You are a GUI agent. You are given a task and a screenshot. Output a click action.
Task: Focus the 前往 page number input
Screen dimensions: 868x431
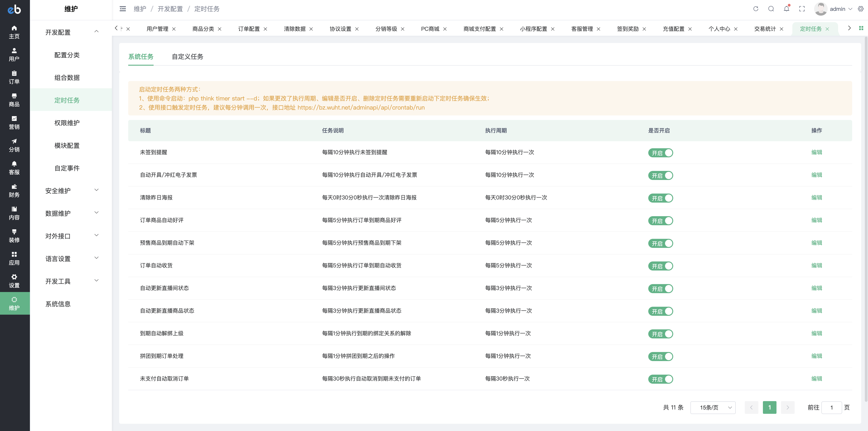point(831,407)
